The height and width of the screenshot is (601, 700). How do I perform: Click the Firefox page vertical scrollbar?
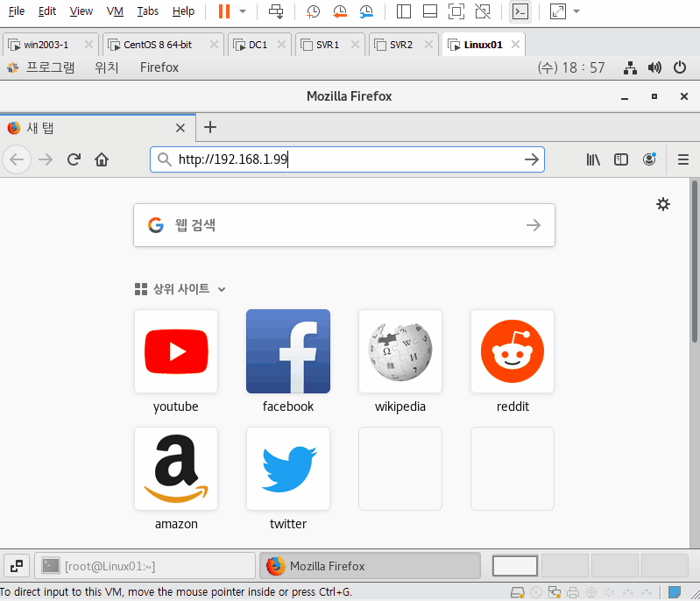click(x=695, y=261)
